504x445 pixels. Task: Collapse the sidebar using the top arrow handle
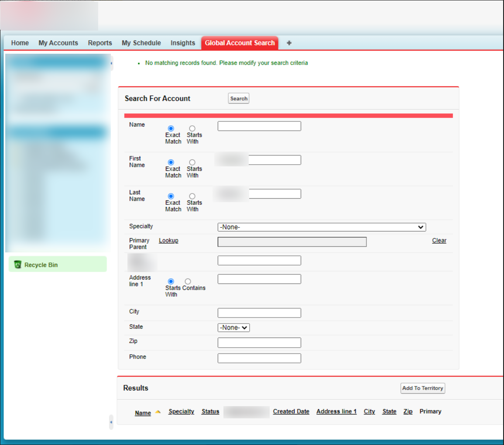(x=111, y=63)
